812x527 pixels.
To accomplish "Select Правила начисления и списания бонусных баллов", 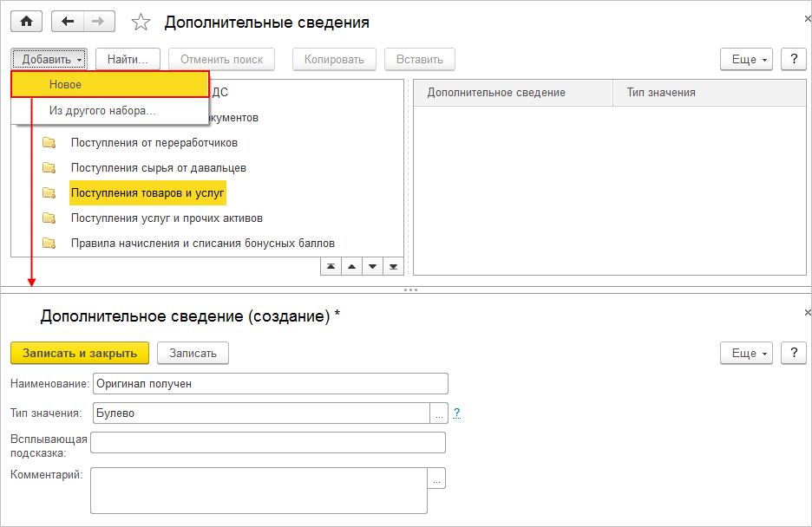I will click(202, 243).
